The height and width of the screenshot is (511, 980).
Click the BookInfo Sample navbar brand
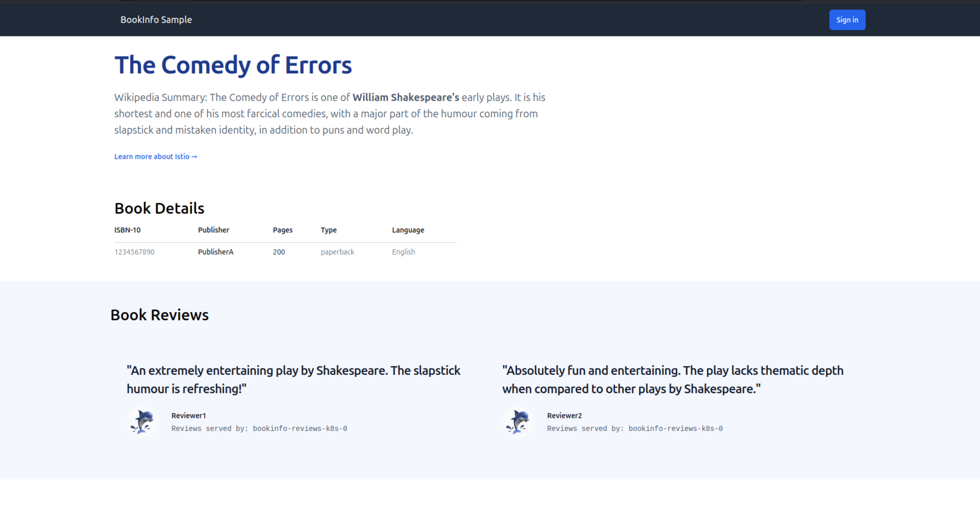pyautogui.click(x=156, y=20)
